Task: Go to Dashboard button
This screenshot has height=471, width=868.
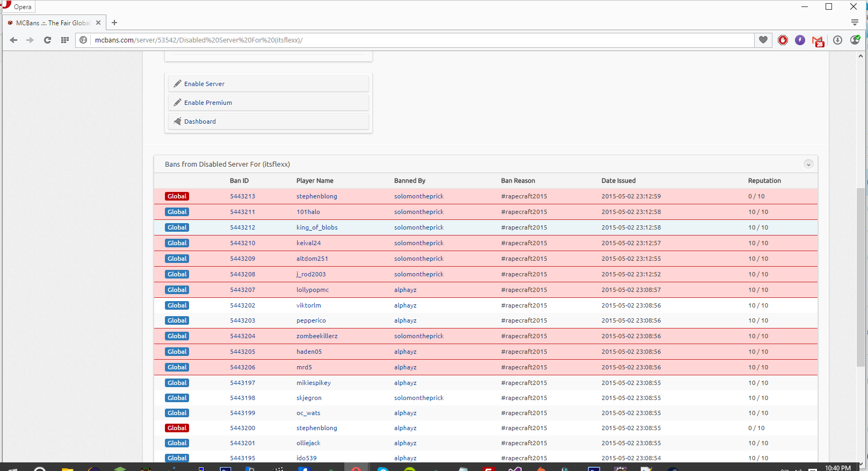Action: coord(269,122)
